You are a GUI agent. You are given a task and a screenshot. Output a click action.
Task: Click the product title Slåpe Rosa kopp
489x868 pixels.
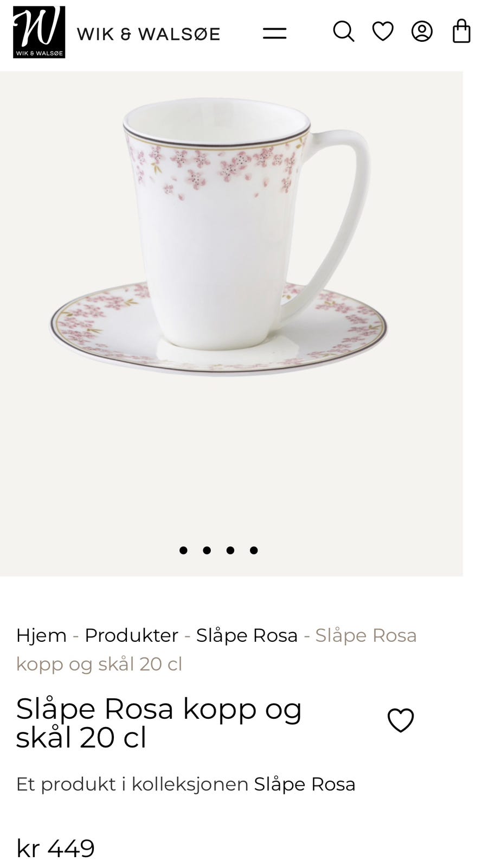click(159, 723)
